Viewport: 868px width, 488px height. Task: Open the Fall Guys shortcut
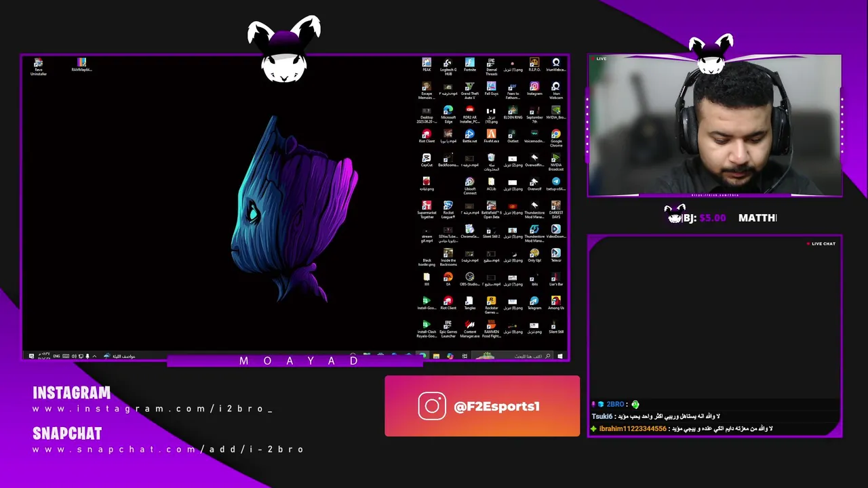492,89
